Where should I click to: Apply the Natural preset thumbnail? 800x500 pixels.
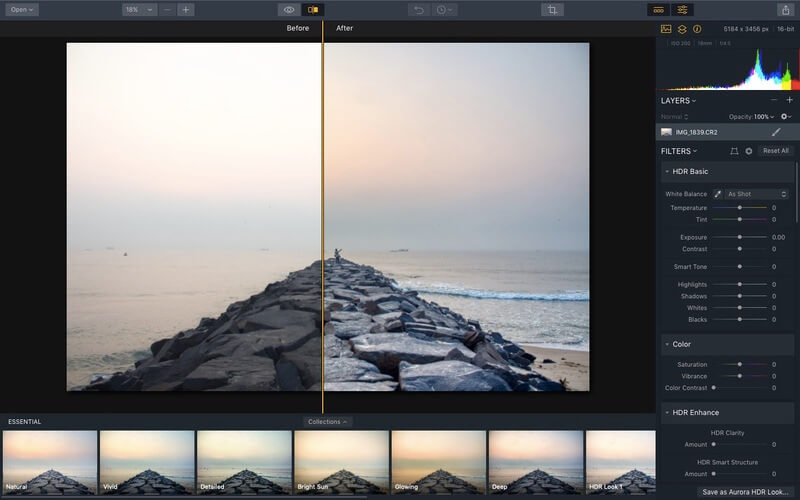point(50,462)
